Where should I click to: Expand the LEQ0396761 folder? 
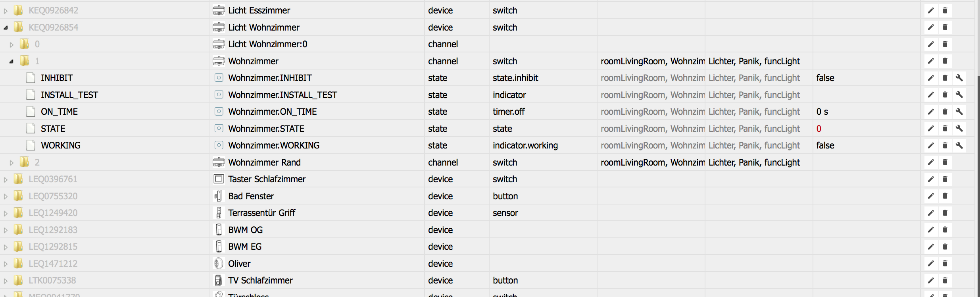6,180
